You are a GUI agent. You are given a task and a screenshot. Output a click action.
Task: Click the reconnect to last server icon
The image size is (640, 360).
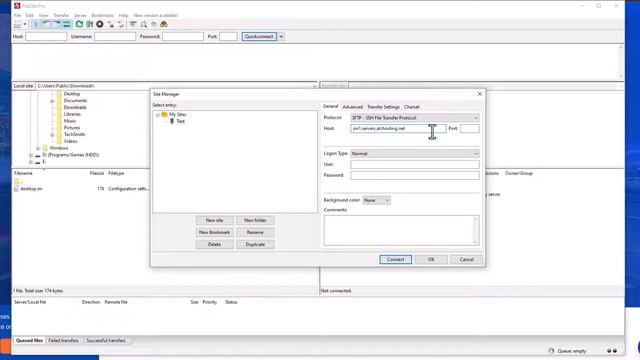(120, 24)
